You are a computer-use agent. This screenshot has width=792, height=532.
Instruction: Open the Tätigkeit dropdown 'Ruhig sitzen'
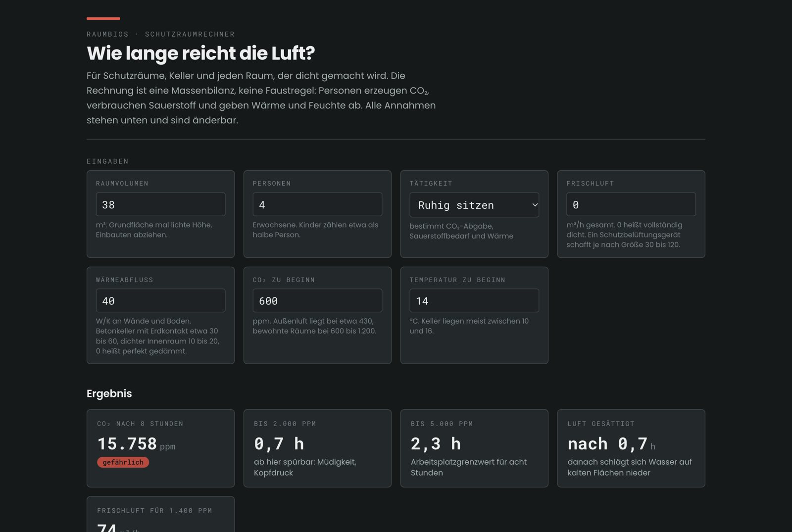pyautogui.click(x=474, y=205)
